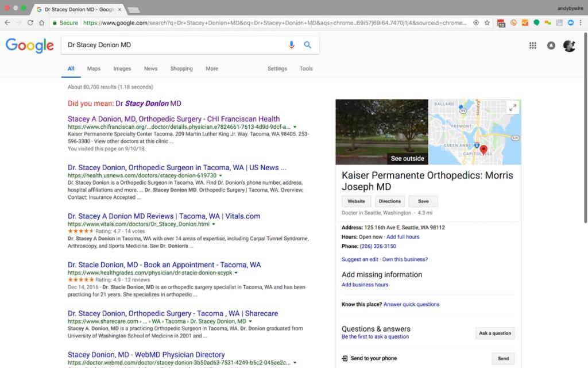Go to the browser home page

click(41, 23)
